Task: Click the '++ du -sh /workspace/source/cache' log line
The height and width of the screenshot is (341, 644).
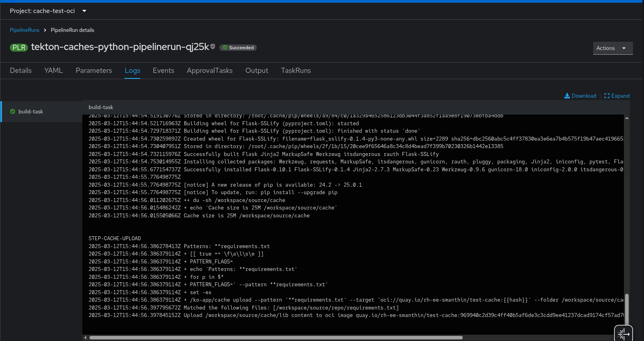Action: pyautogui.click(x=187, y=200)
